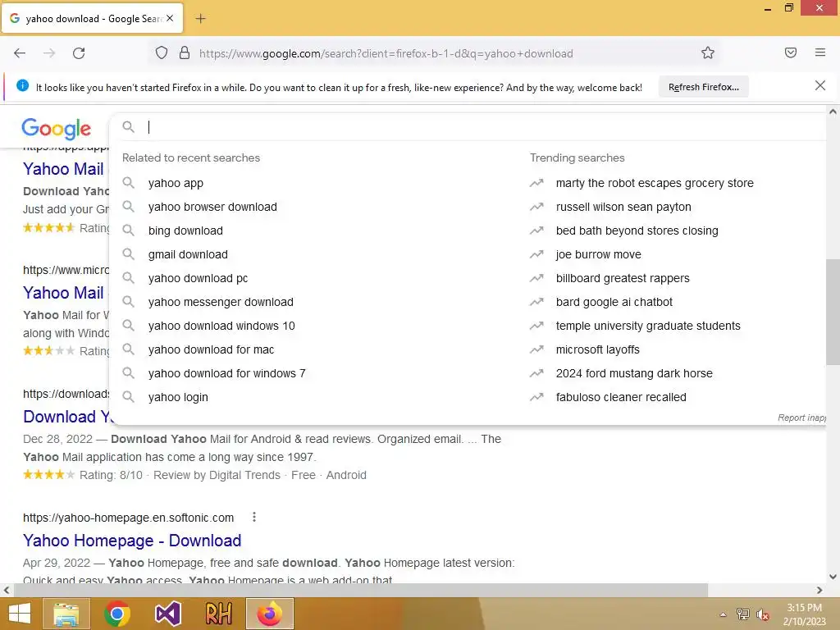Open the Firefox hamburger menu

click(x=820, y=52)
